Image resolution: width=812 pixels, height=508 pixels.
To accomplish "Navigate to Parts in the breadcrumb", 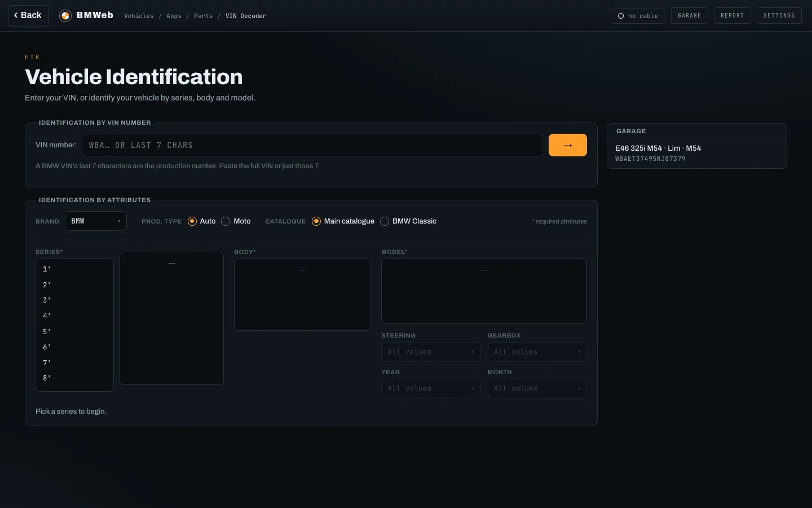I will (x=203, y=16).
